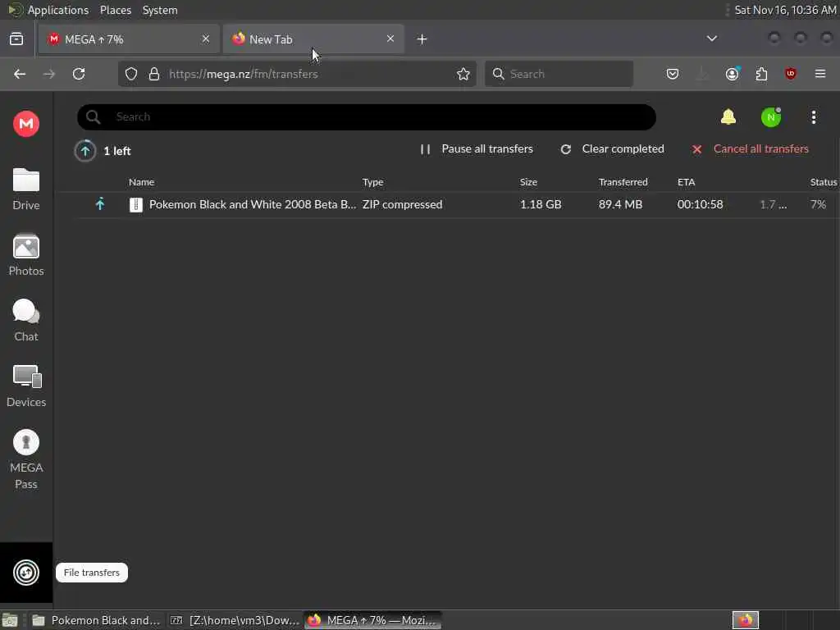Image resolution: width=840 pixels, height=630 pixels.
Task: Close the MEGA tab
Action: click(206, 39)
